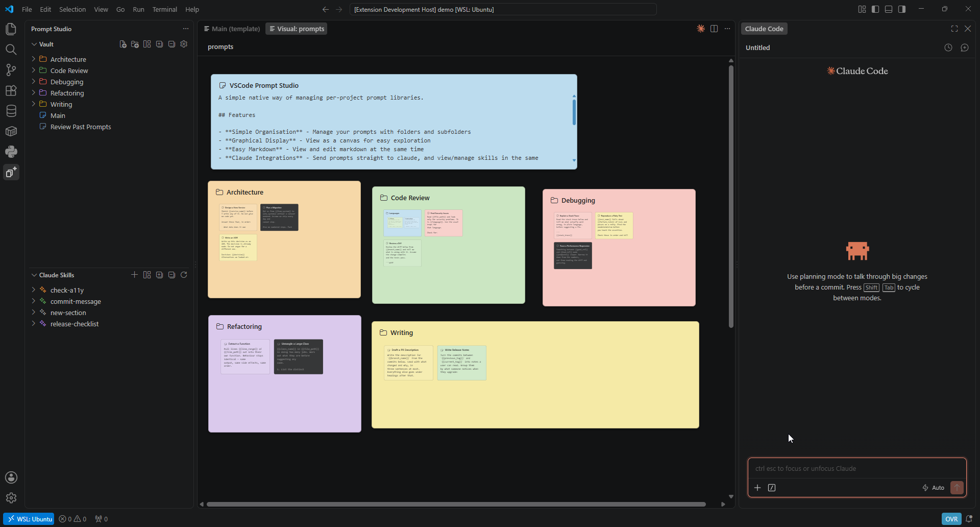
Task: Toggle OVR overtype mode in status bar
Action: click(x=951, y=519)
